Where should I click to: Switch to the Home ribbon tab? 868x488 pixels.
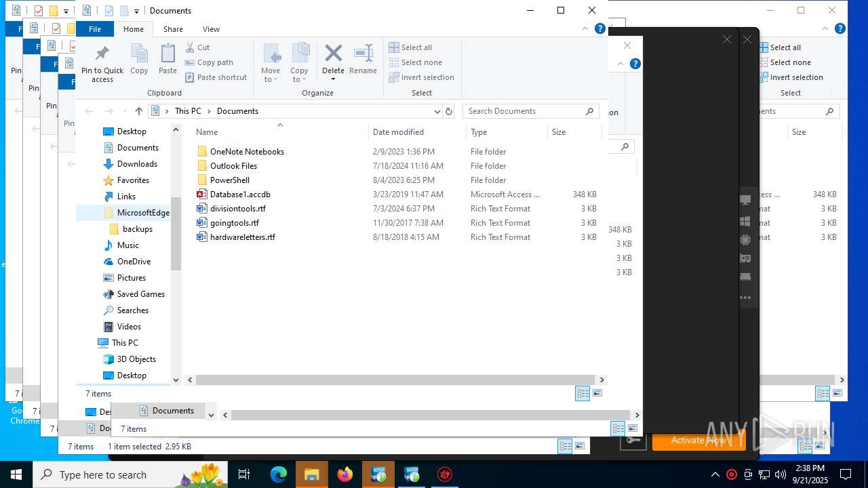(x=134, y=29)
